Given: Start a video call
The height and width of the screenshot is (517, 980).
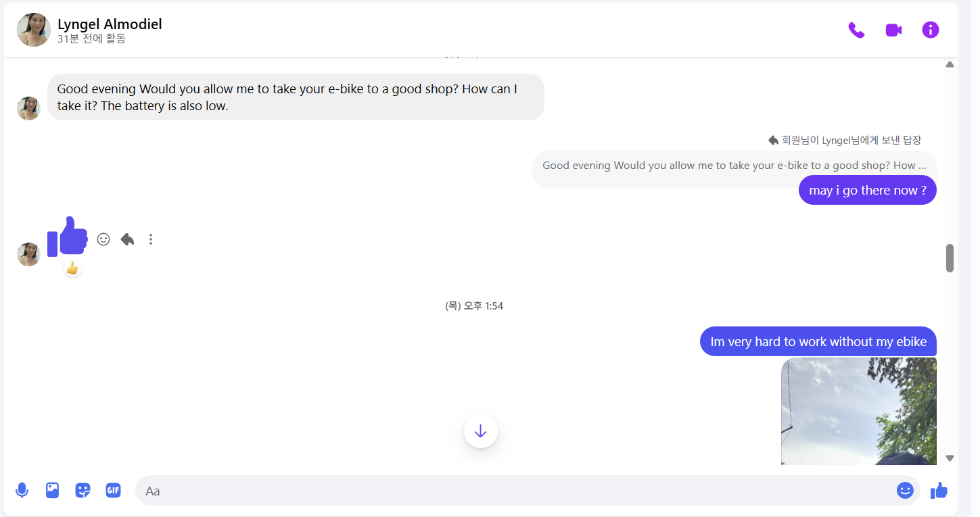Looking at the screenshot, I should pos(893,30).
